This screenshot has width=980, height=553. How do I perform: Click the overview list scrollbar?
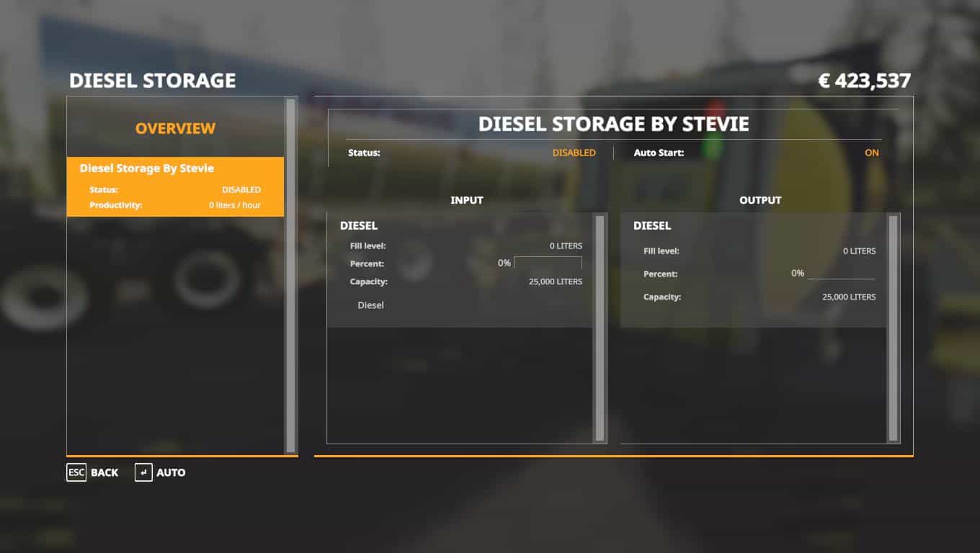(x=290, y=275)
